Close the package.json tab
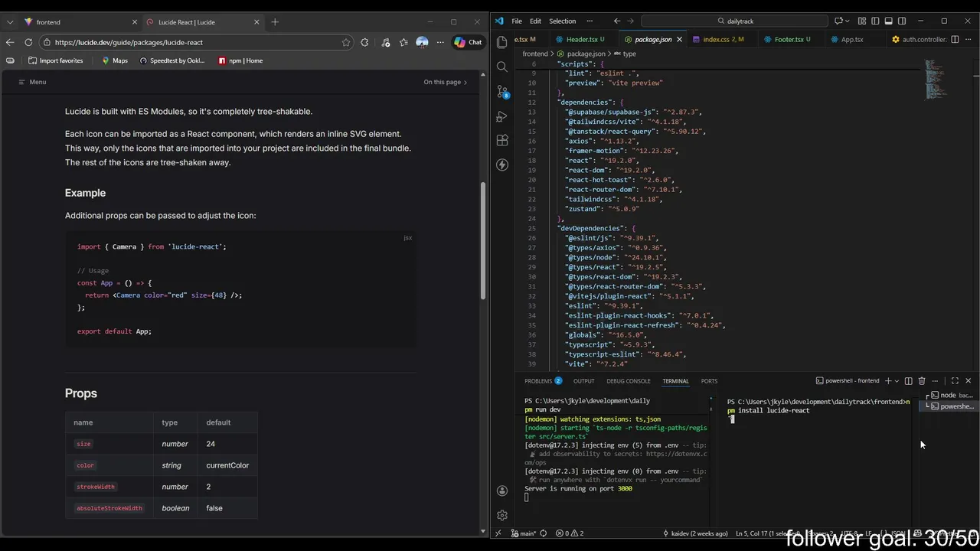This screenshot has height=551, width=980. click(x=679, y=39)
